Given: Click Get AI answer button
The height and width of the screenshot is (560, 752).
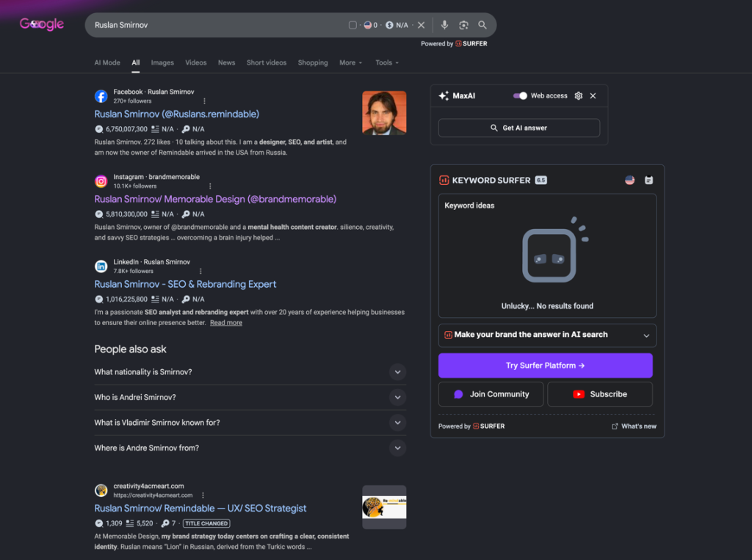Looking at the screenshot, I should click(x=519, y=128).
